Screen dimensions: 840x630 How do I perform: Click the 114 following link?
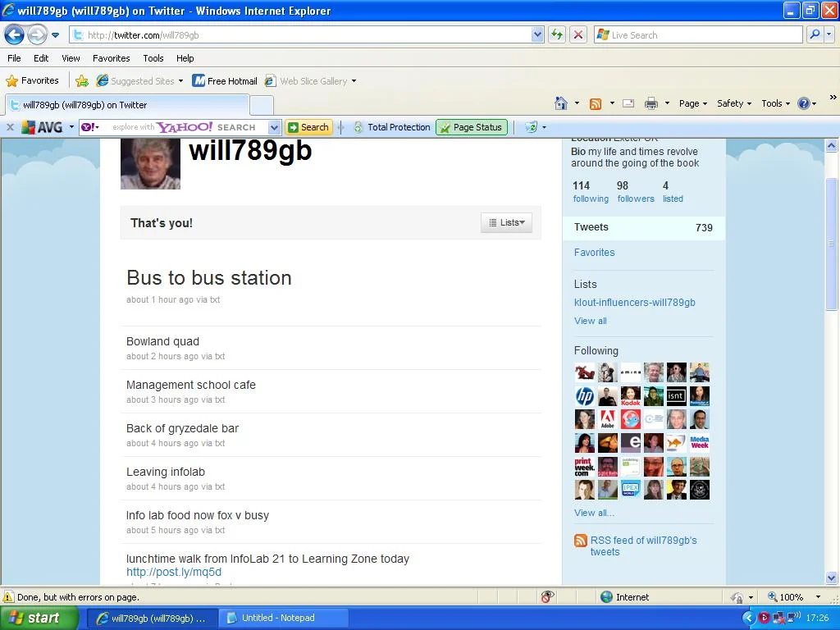[591, 192]
